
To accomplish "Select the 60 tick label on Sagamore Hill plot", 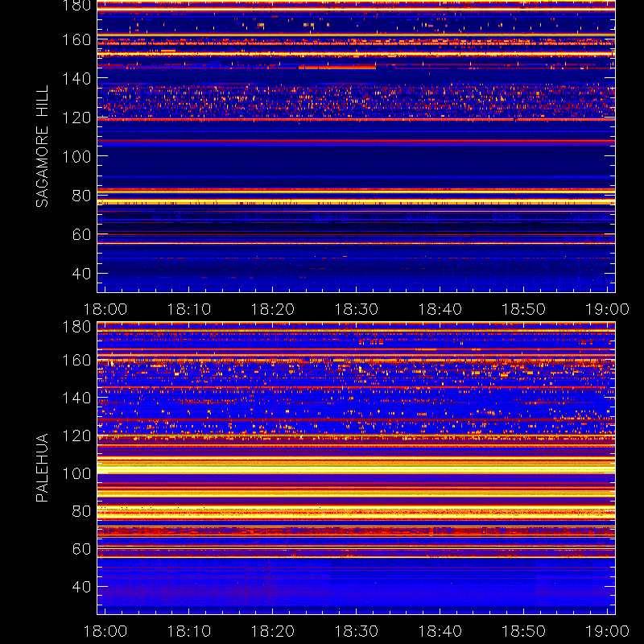I will pos(81,234).
